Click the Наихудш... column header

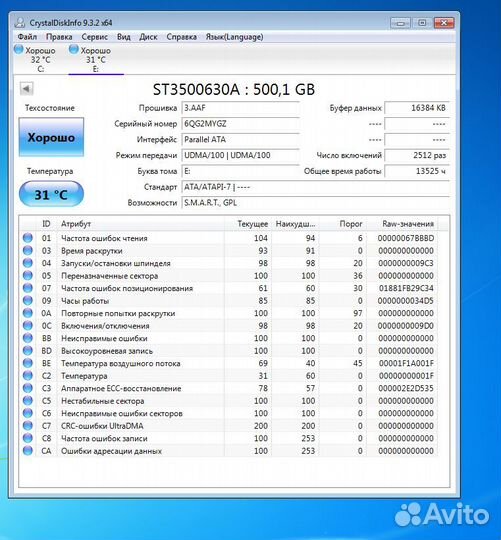(295, 224)
